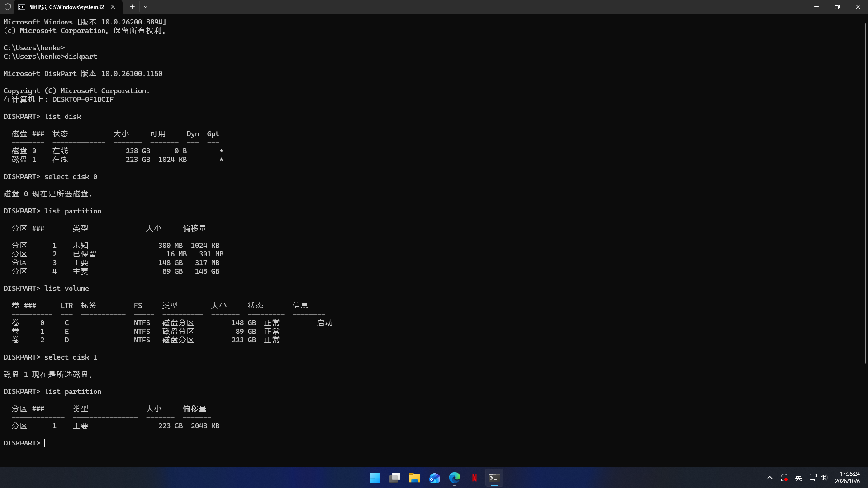Viewport: 868px width, 488px height.
Task: Expand the terminal profile dropdown chevron
Action: [x=146, y=7]
